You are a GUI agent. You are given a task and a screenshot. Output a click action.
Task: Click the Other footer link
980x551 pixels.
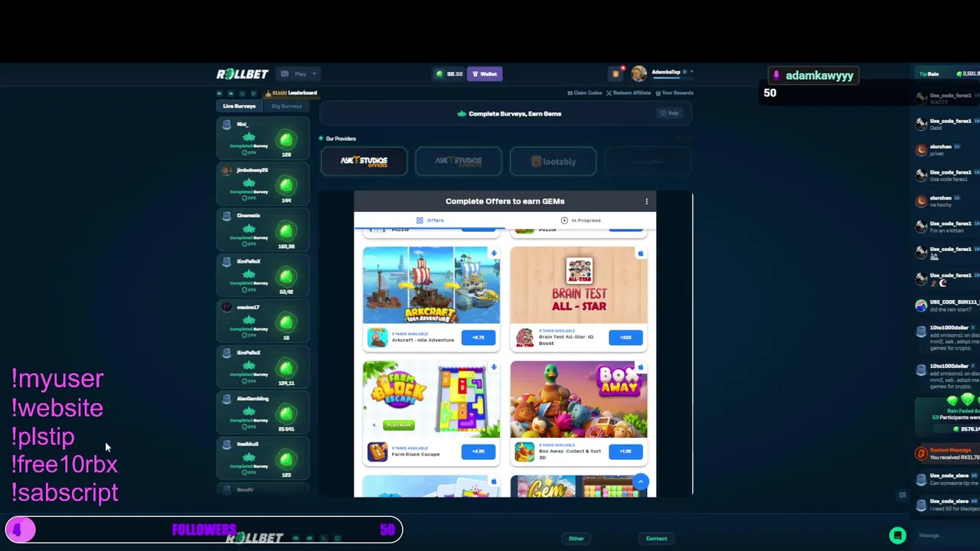pyautogui.click(x=576, y=539)
